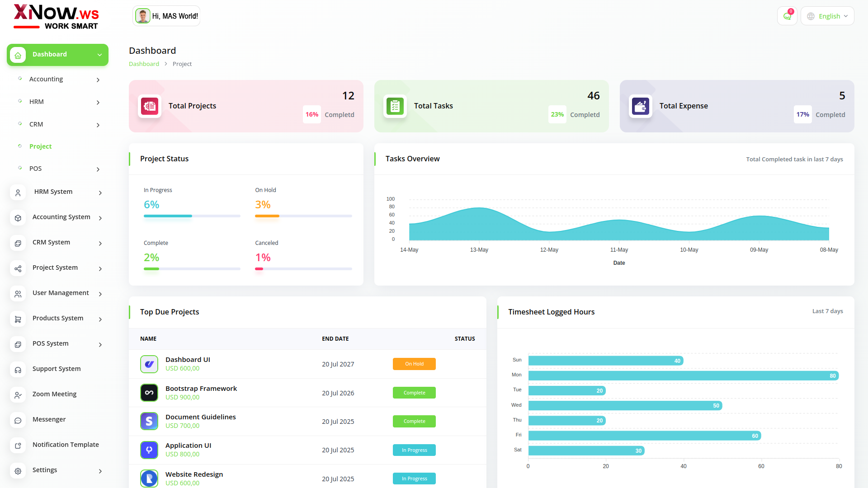Expand the Settings menu chevron
868x488 pixels.
100,471
